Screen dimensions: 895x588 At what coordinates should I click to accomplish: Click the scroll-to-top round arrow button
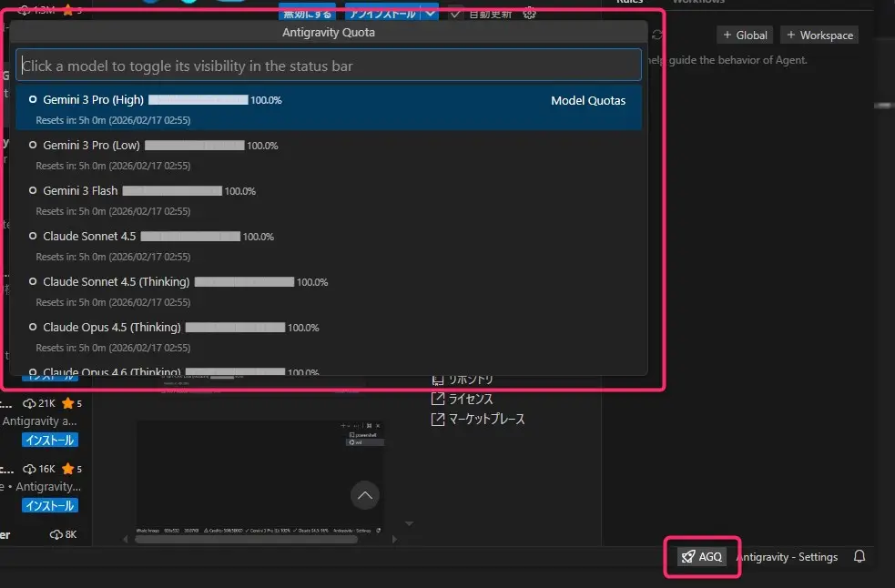365,495
